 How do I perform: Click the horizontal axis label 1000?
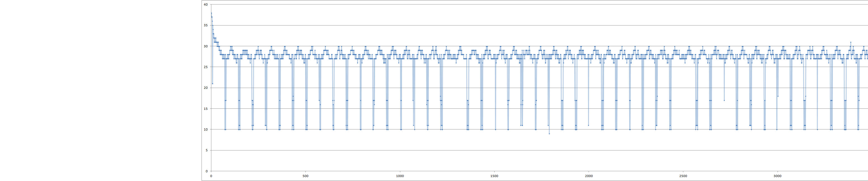point(400,176)
